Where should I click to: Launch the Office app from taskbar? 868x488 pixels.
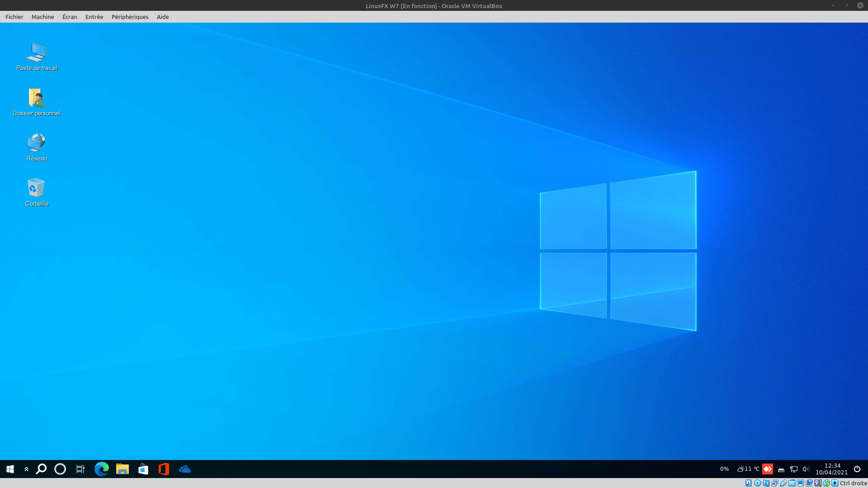[x=164, y=469]
